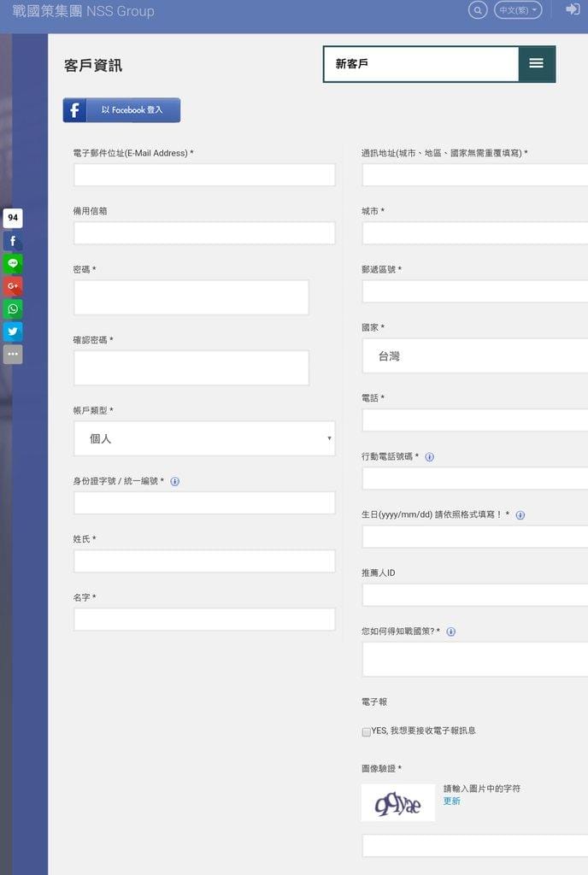The height and width of the screenshot is (875, 588).
Task: Click info icon next to 身份證字號 / 統一編號
Action: tap(174, 481)
